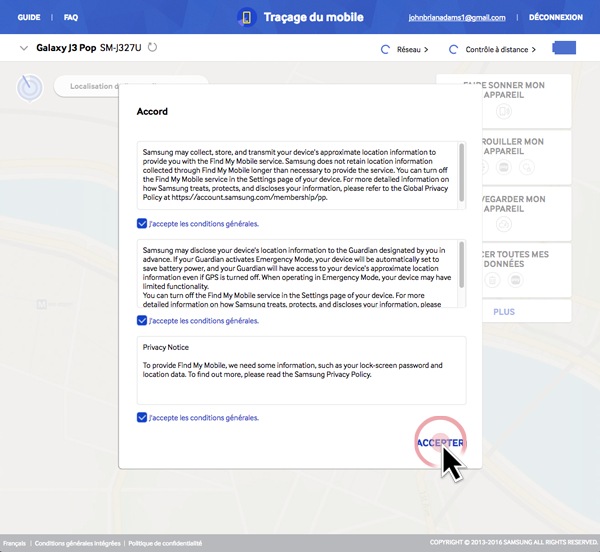
Task: Click the middle lock icon under ROUILLER MON APPAREIL
Action: coord(504,167)
